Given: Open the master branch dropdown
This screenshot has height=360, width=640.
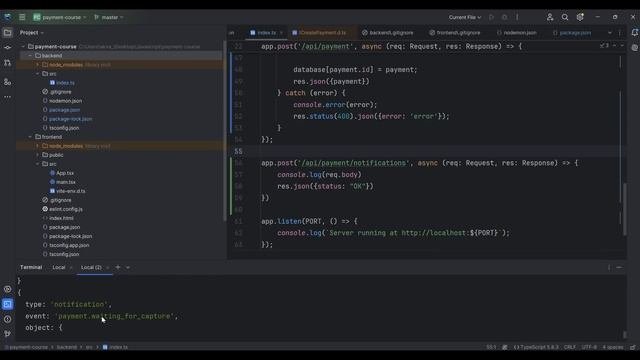Looking at the screenshot, I should [x=108, y=17].
